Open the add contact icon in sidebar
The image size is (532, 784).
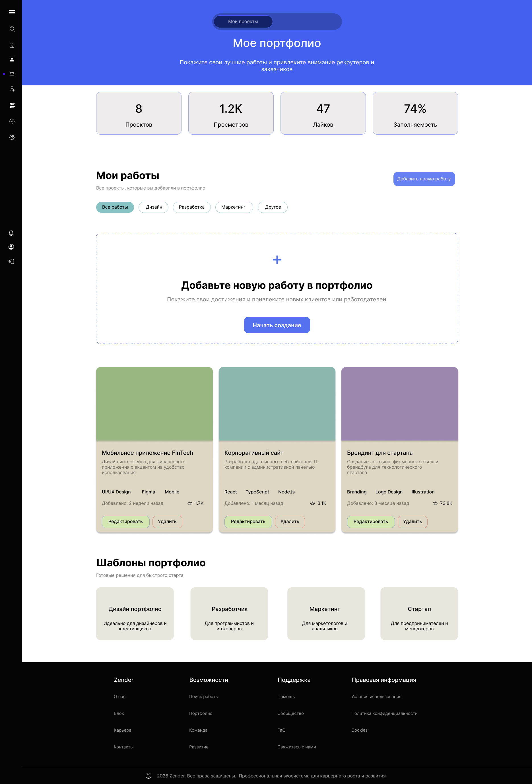point(12,89)
